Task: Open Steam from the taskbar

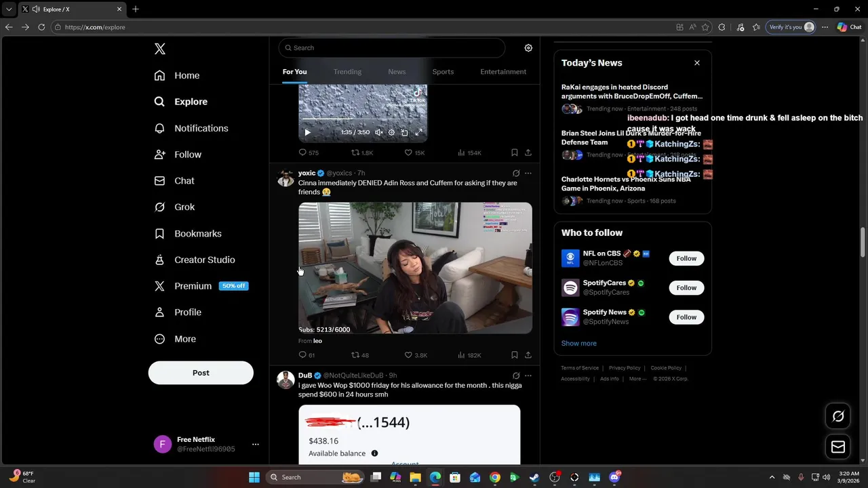Action: tap(534, 477)
